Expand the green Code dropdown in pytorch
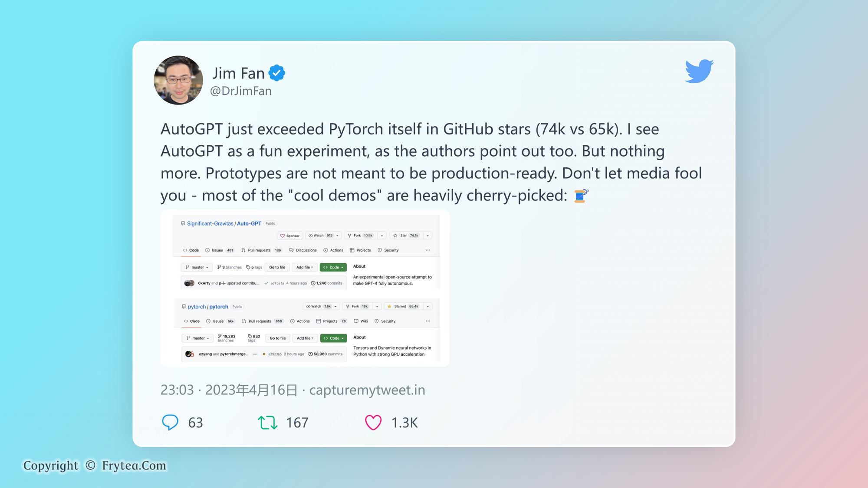Viewport: 868px width, 488px height. click(333, 338)
